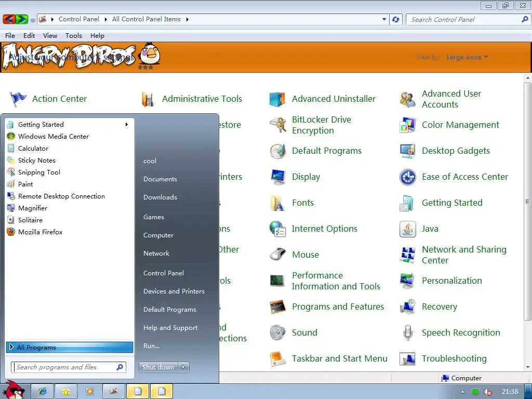
Task: Go back with the red back arrow
Action: point(9,19)
